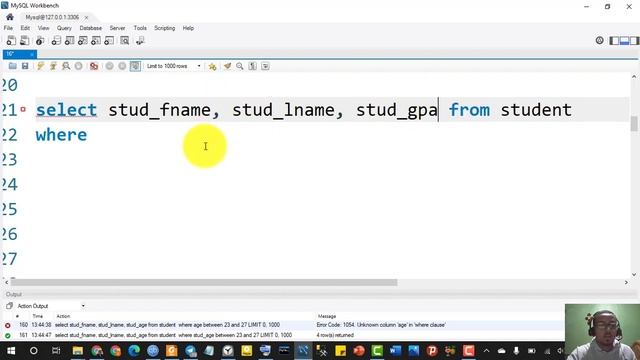
Task: Go to the Workbench home screen
Action: tap(10, 17)
